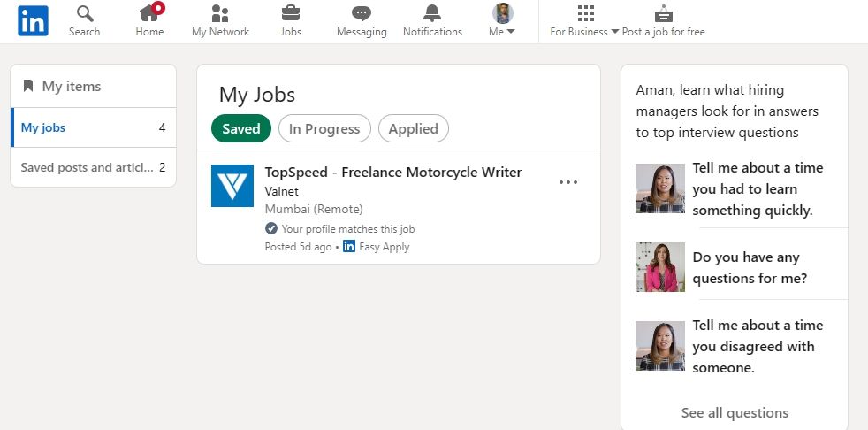Click the Post a job for free icon
The width and height of the screenshot is (868, 430).
point(663,14)
